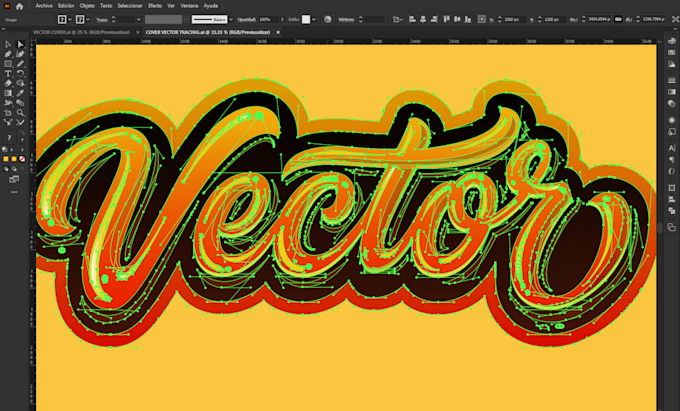680x411 pixels.
Task: Click the opacity 100% field
Action: [268, 20]
